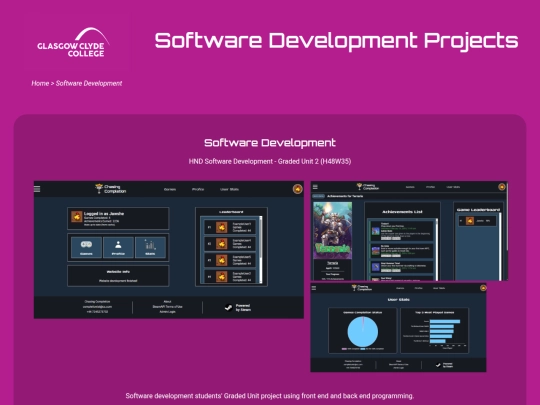Click the Leaderboard scrollbar in the dashboard screenshot
This screenshot has width=540, height=405.
click(261, 250)
